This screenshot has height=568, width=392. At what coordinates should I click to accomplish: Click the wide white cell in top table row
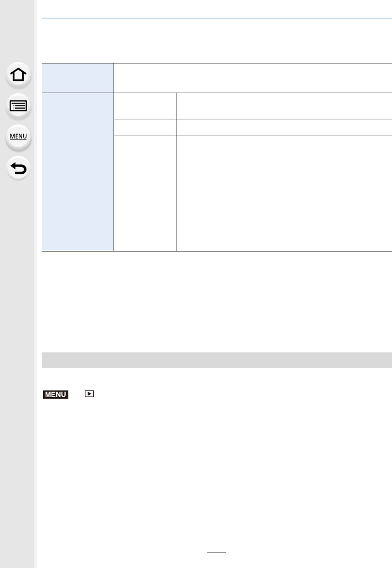point(253,78)
